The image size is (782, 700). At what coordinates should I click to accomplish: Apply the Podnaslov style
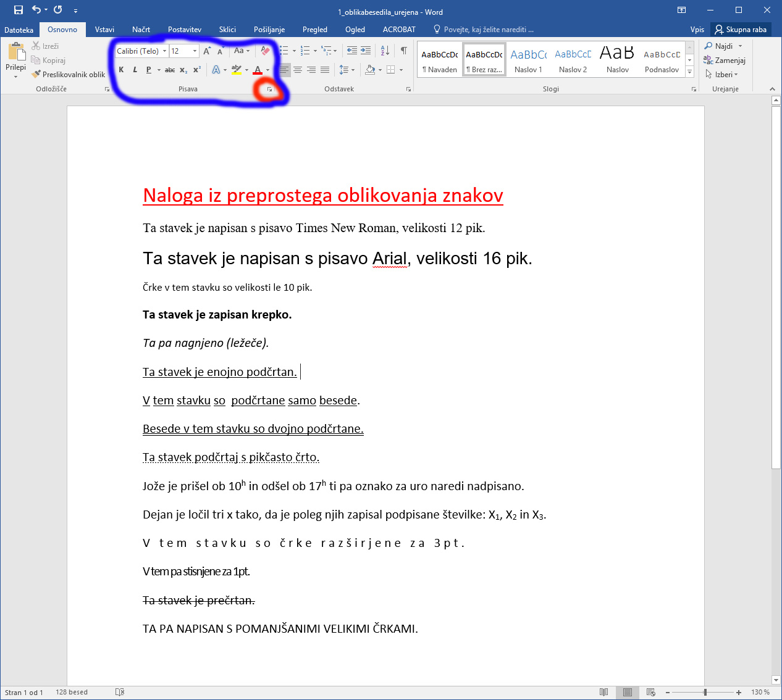[662, 59]
